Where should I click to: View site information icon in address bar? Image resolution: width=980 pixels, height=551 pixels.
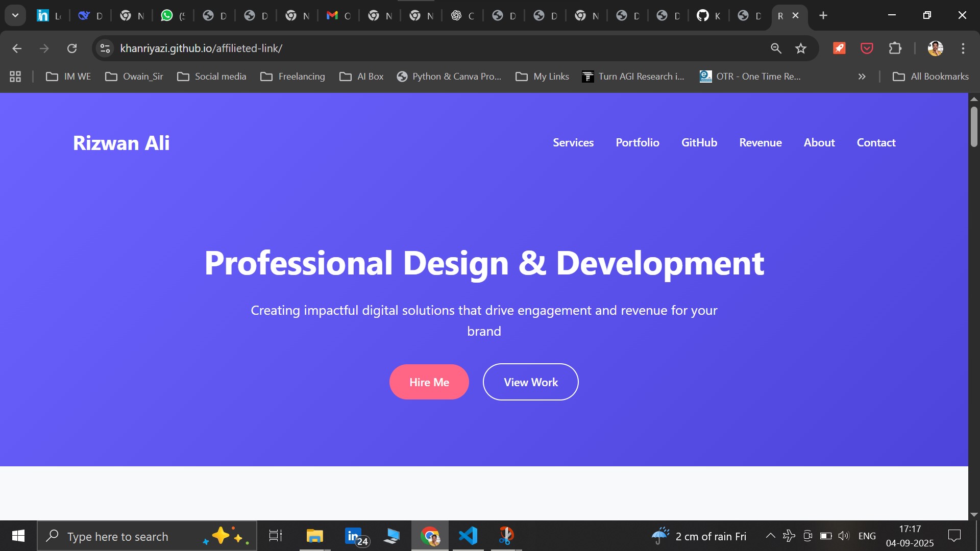click(x=105, y=48)
